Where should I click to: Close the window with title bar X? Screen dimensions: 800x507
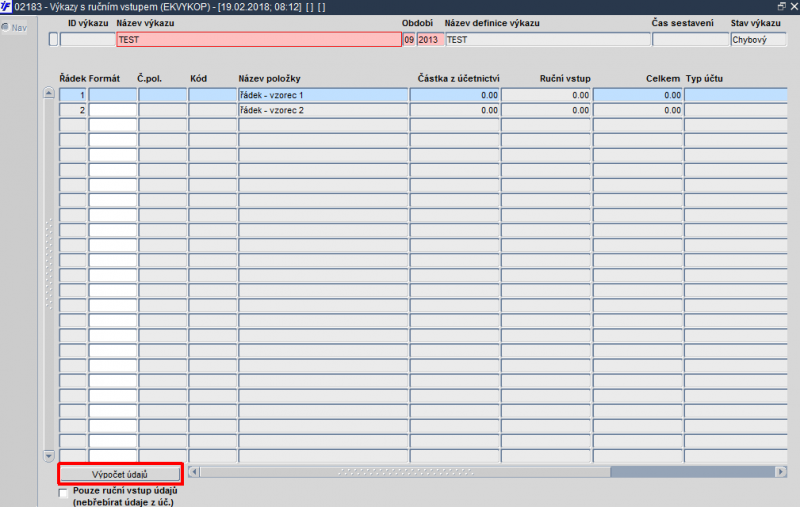[794, 6]
